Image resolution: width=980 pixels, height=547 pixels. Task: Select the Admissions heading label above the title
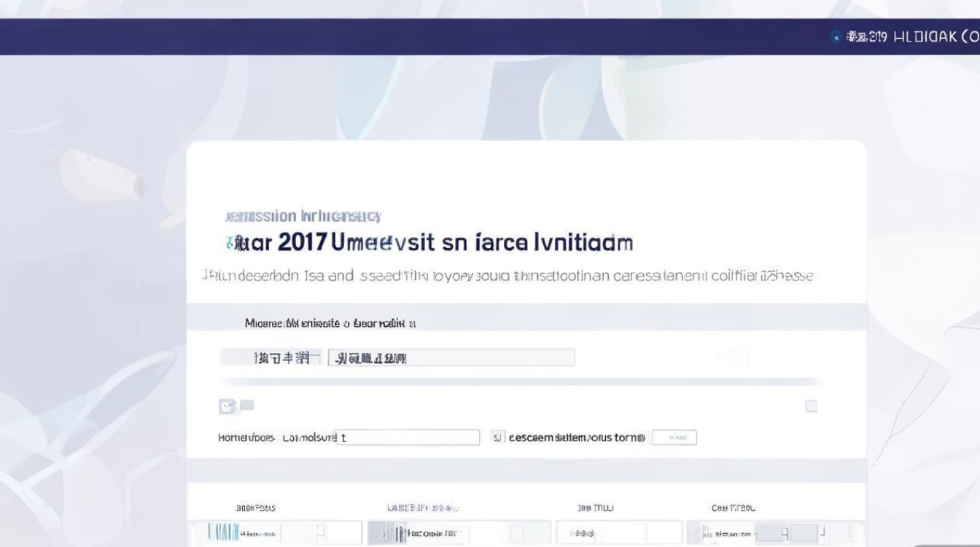(x=303, y=215)
